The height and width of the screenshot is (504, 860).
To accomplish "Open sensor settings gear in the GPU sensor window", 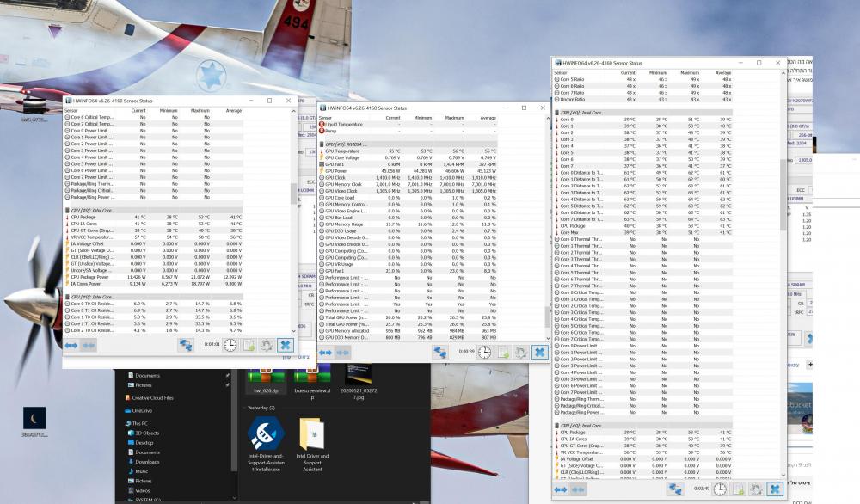I will pos(521,353).
